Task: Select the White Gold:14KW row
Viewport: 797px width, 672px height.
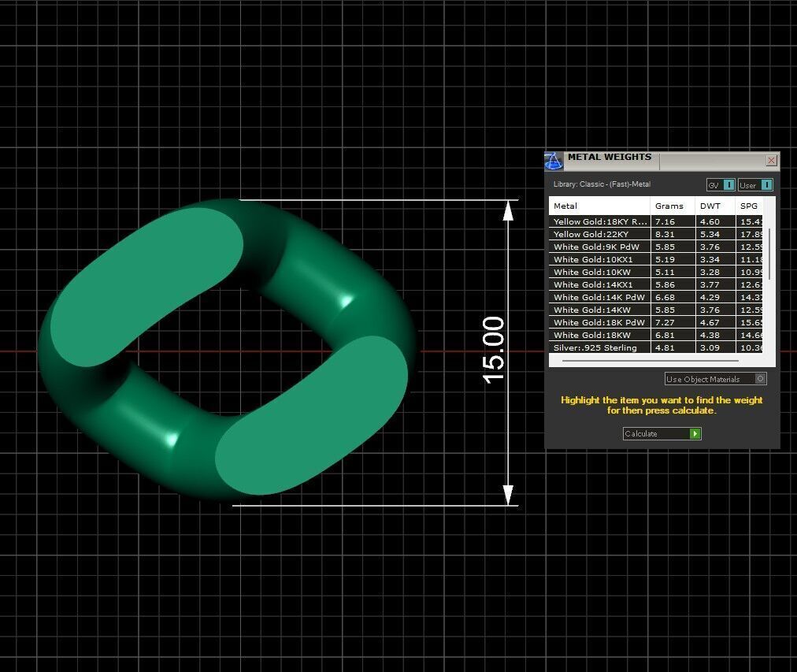Action: click(656, 310)
